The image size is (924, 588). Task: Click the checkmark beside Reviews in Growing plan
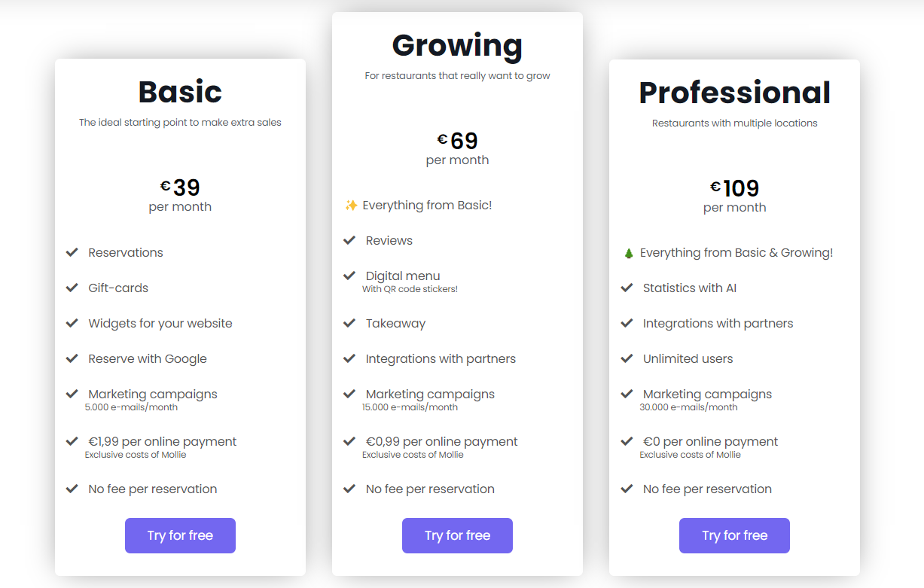[349, 240]
